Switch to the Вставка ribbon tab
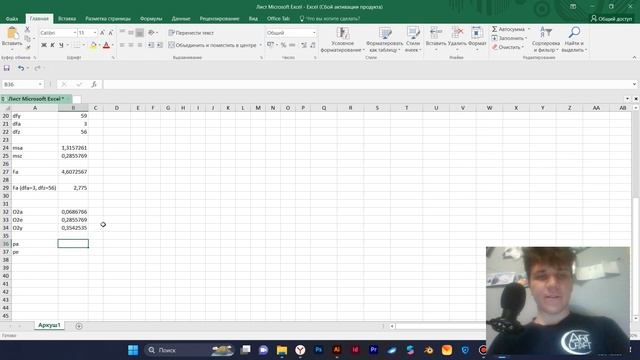 tap(67, 19)
